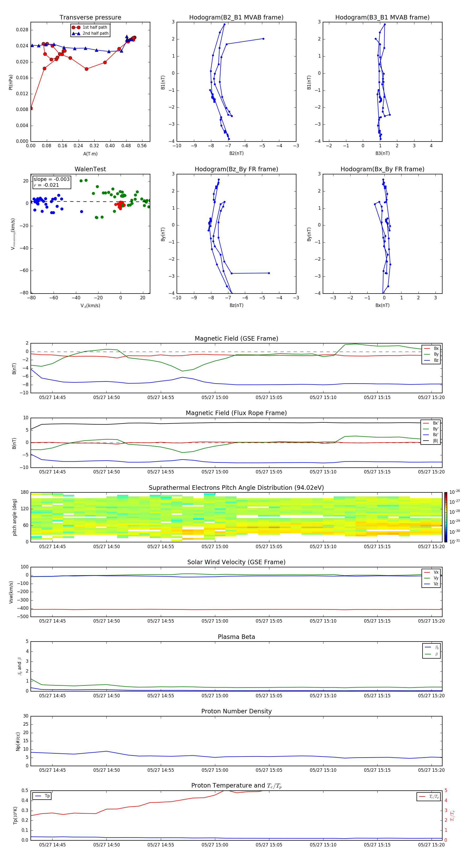Click the 'Bx' legend entry in GSE magnetic field
Image resolution: width=473 pixels, height=868 pixels.
(x=431, y=349)
